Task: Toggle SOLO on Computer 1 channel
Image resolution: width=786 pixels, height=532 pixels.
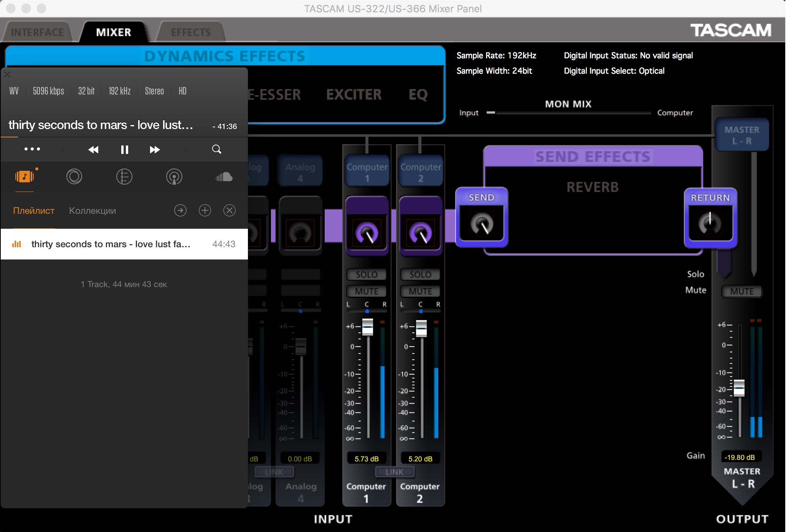Action: pyautogui.click(x=367, y=274)
